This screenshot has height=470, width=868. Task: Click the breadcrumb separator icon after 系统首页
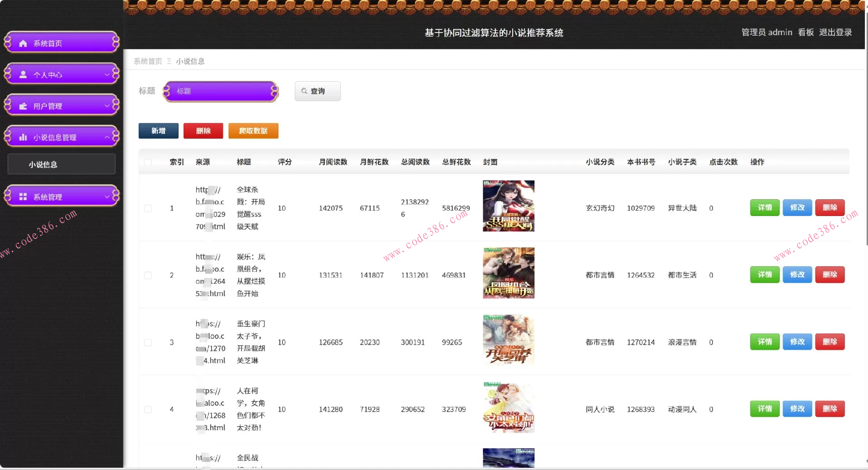(x=168, y=61)
